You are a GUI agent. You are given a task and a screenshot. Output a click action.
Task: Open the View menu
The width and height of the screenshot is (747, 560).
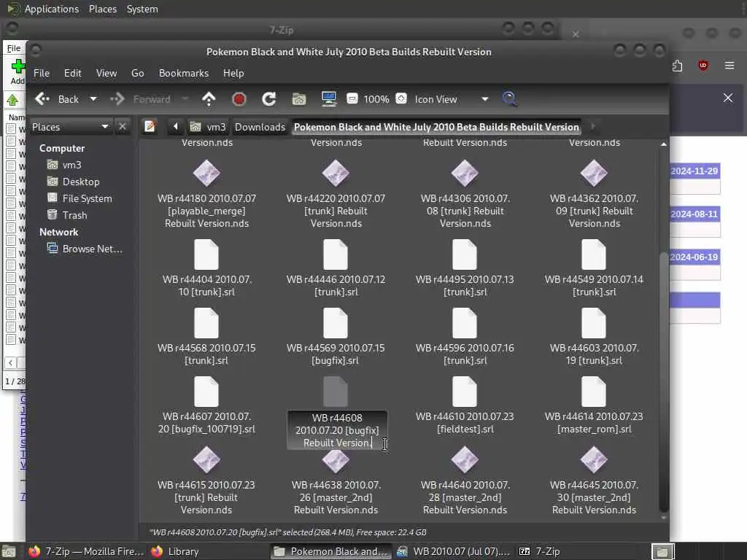click(x=107, y=73)
